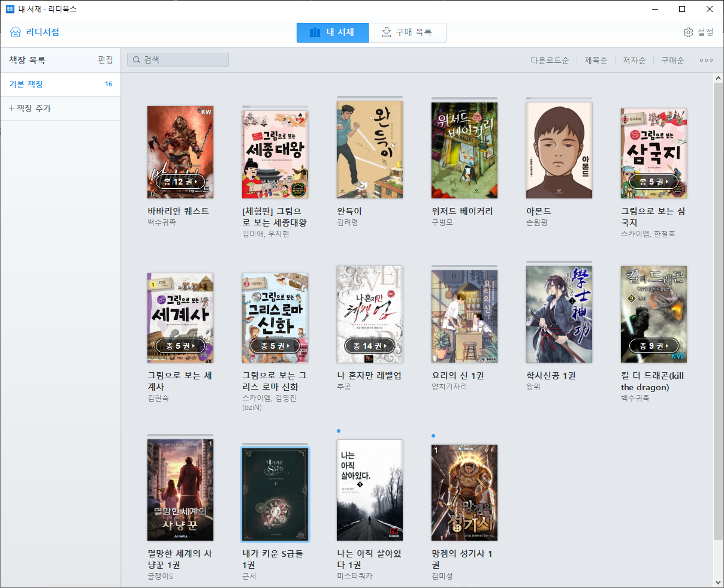724x588 pixels.
Task: Switch to the 구매 목록 tab
Action: pyautogui.click(x=408, y=32)
